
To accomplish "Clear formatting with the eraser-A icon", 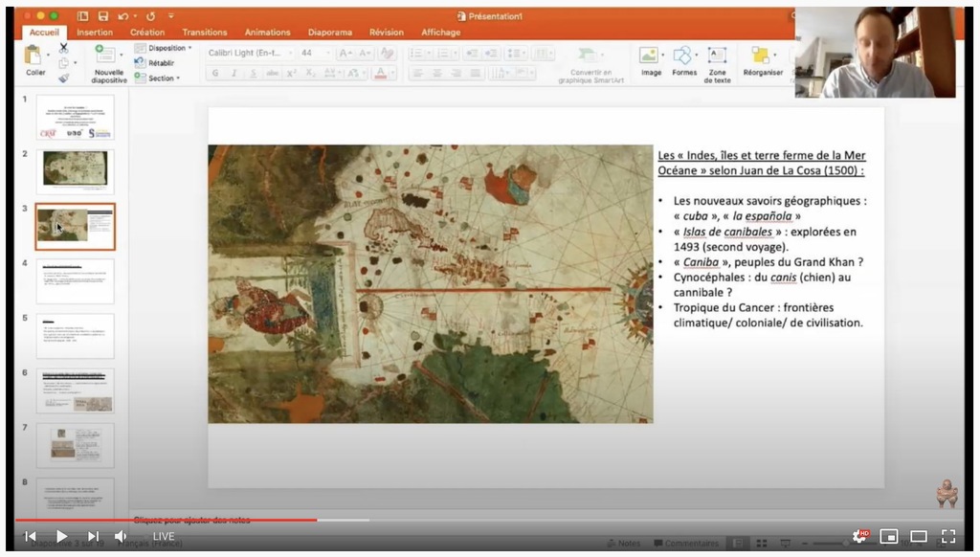I will point(387,54).
